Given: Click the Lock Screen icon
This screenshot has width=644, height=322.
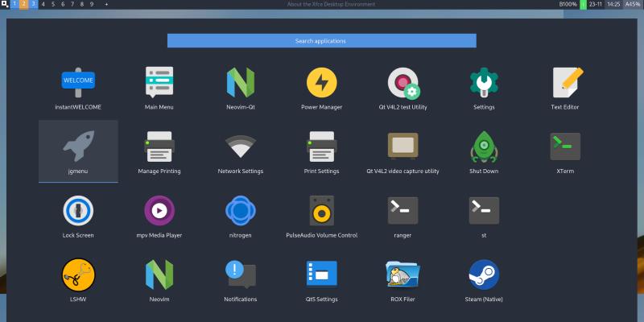Looking at the screenshot, I should point(78,210).
